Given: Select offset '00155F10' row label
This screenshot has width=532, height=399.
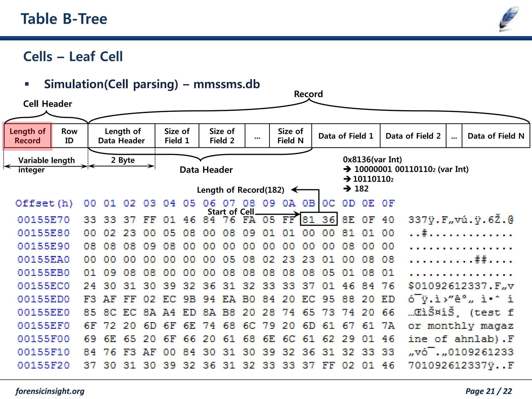Looking at the screenshot, I should (x=43, y=352).
